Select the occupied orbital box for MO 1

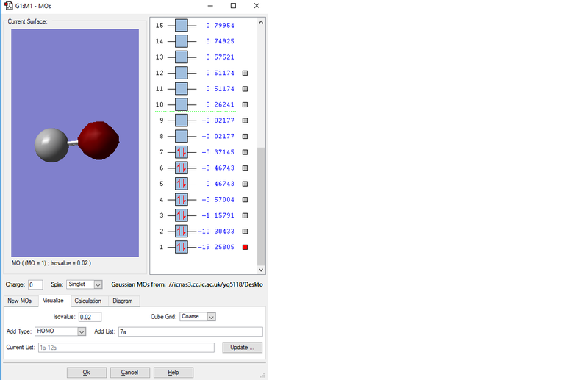click(182, 247)
